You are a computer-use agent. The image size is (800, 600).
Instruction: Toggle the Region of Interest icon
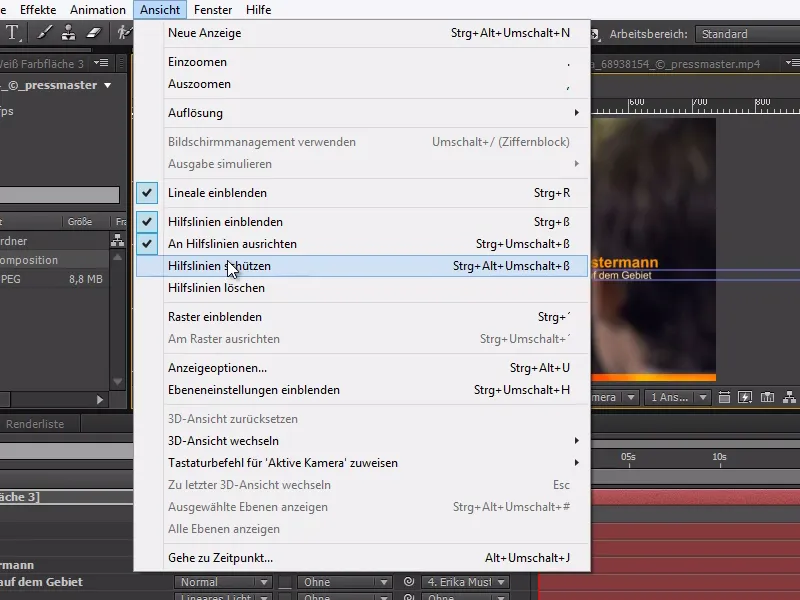[x=724, y=397]
